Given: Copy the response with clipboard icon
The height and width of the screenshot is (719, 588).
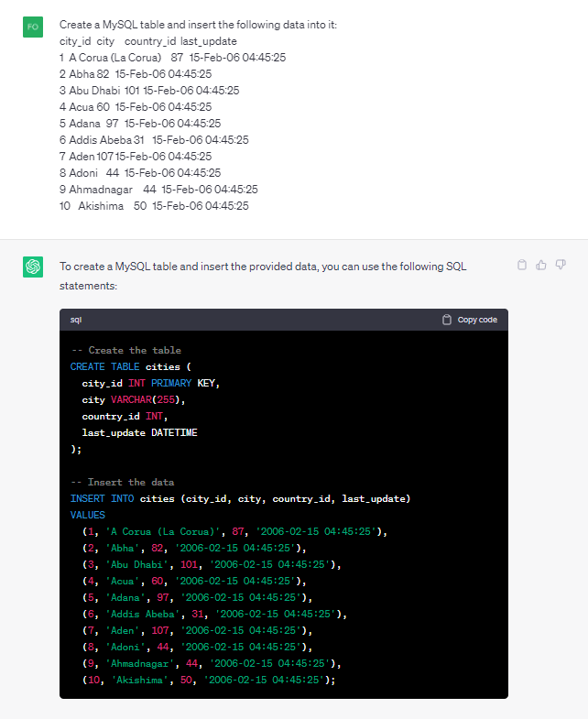Looking at the screenshot, I should [x=522, y=265].
